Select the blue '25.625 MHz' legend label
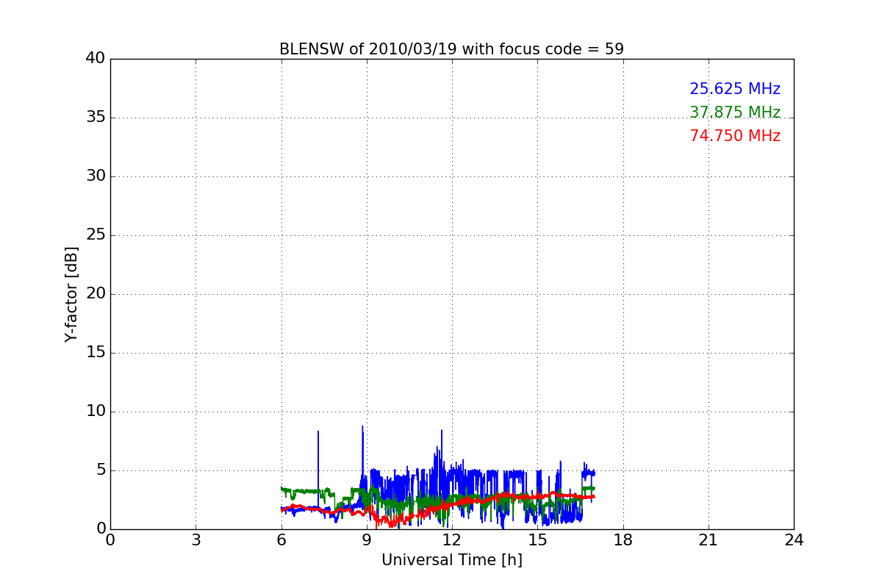 (x=735, y=89)
